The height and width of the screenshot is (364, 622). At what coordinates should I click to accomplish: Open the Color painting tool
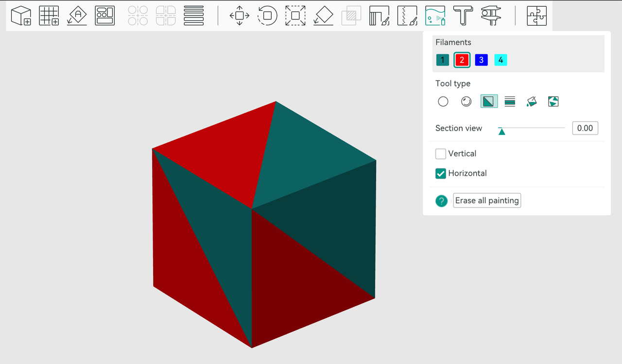[435, 16]
